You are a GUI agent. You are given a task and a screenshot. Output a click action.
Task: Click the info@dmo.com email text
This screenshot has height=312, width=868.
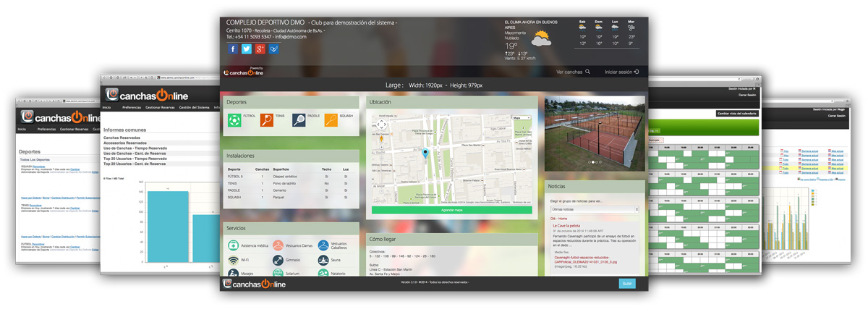tap(290, 37)
